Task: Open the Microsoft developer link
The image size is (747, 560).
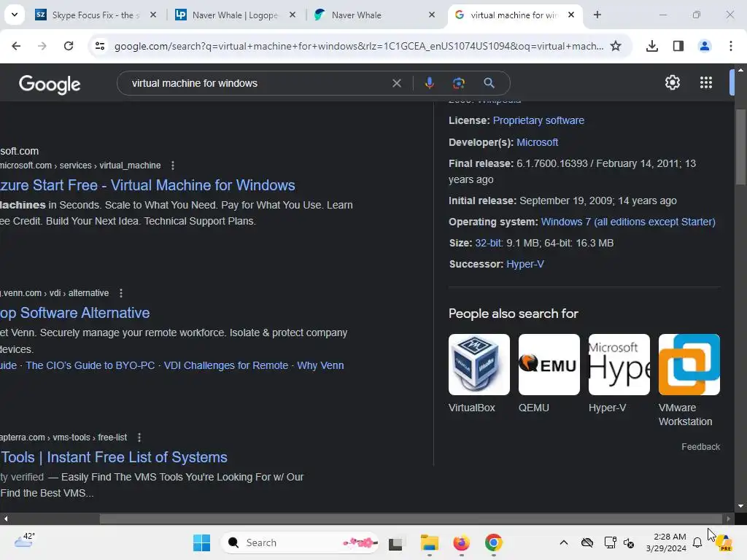Action: pyautogui.click(x=537, y=142)
